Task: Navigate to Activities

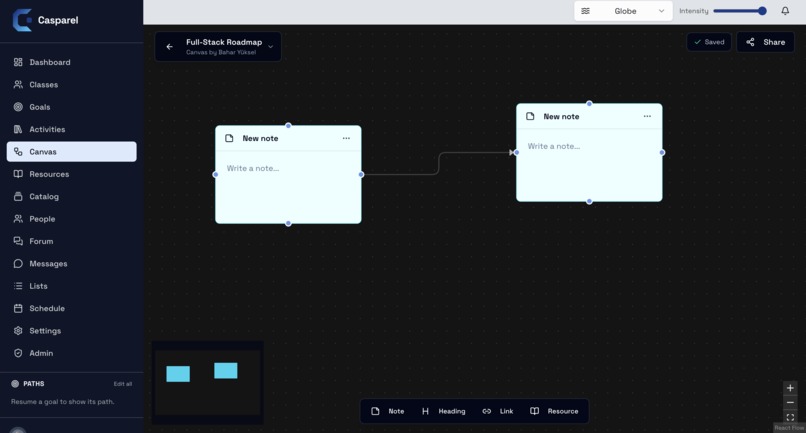Action: (x=71, y=130)
